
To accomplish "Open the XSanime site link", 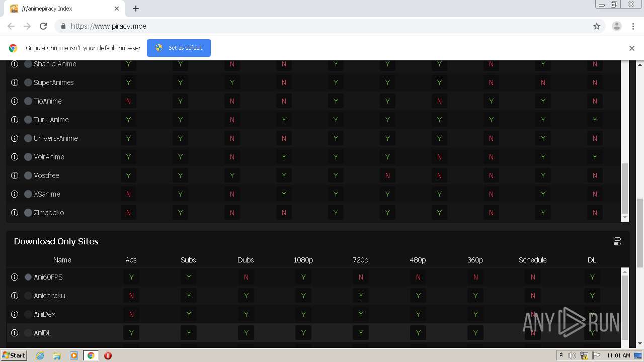I will pyautogui.click(x=47, y=194).
